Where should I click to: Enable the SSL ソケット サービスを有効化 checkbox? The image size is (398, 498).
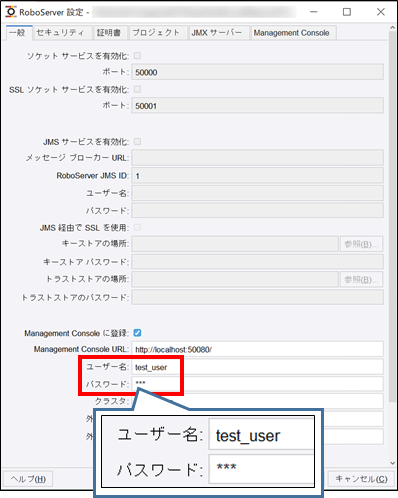(137, 89)
